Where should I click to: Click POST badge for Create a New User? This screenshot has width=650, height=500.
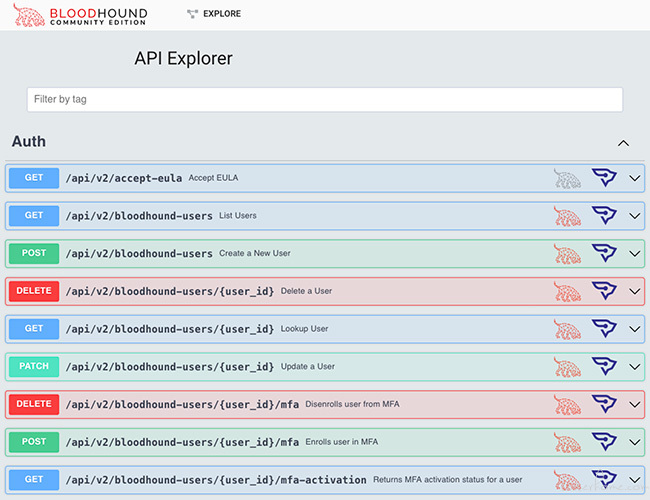(34, 253)
